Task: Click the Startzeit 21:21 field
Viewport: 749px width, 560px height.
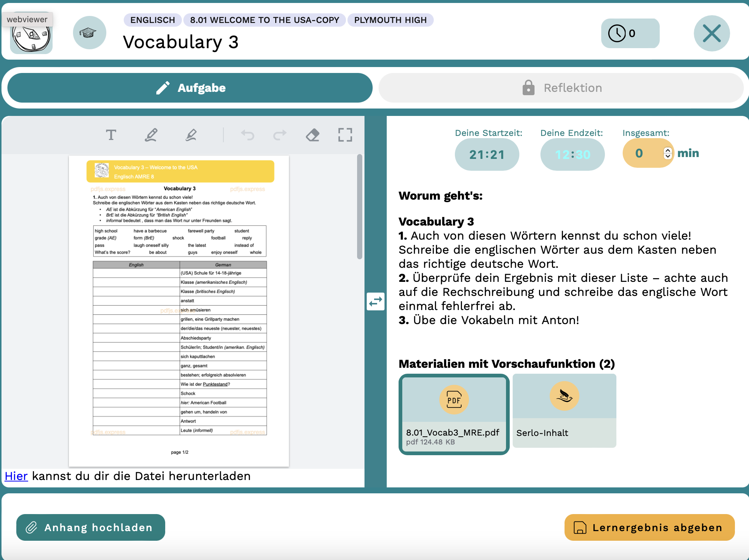Action: tap(487, 154)
